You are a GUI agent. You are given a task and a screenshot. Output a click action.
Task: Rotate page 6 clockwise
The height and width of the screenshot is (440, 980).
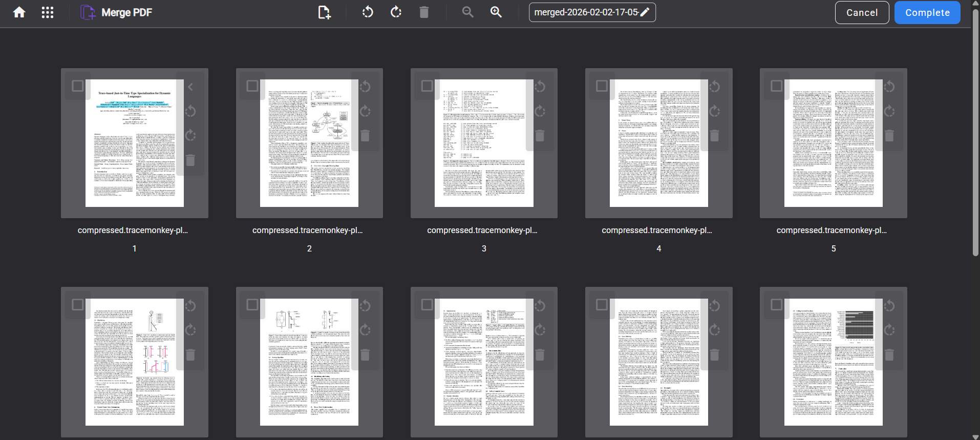190,330
